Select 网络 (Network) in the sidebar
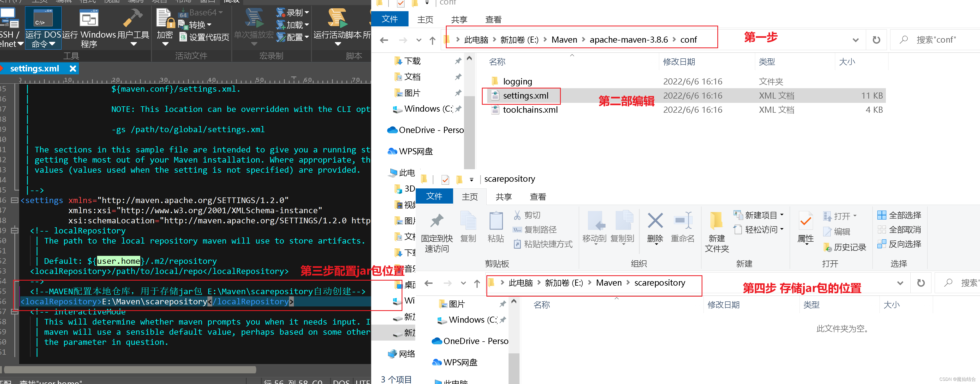The image size is (980, 384). pyautogui.click(x=401, y=354)
